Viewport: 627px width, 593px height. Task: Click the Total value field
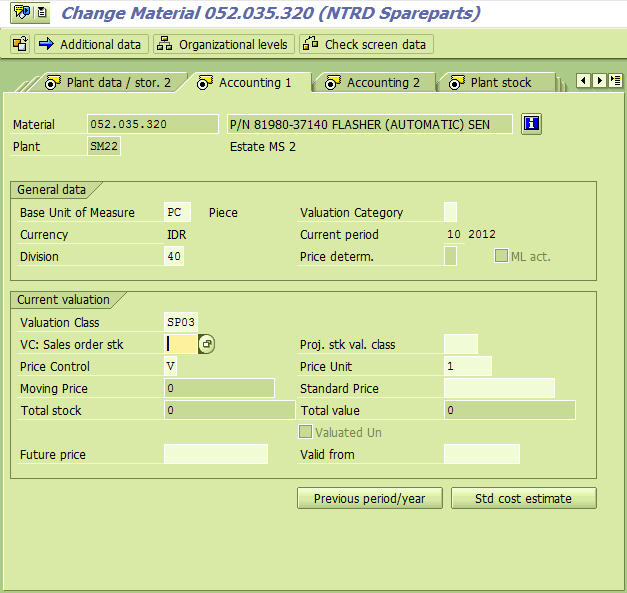pyautogui.click(x=510, y=410)
